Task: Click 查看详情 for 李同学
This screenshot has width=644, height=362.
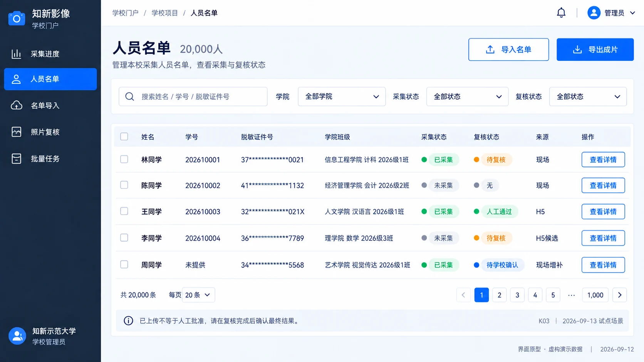Action: pos(603,238)
